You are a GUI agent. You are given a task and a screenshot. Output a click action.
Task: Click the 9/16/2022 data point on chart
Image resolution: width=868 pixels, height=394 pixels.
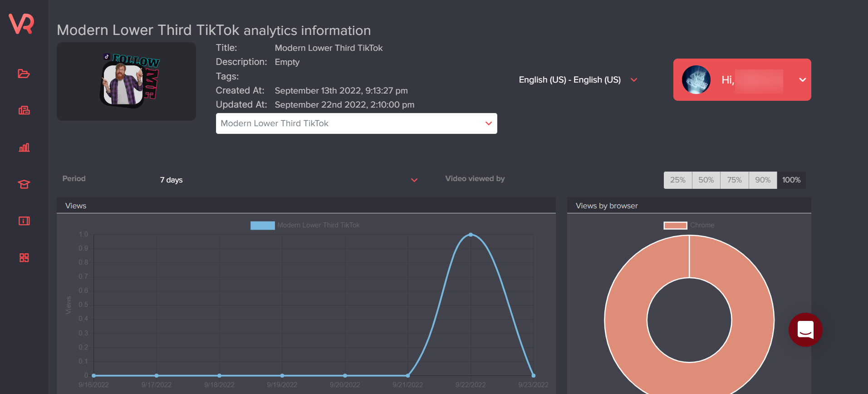93,375
